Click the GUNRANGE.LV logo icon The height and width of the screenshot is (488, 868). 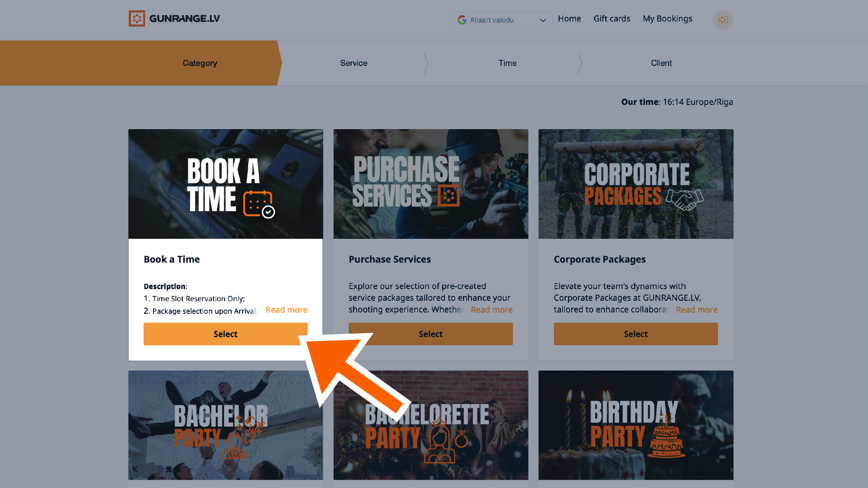click(x=137, y=19)
